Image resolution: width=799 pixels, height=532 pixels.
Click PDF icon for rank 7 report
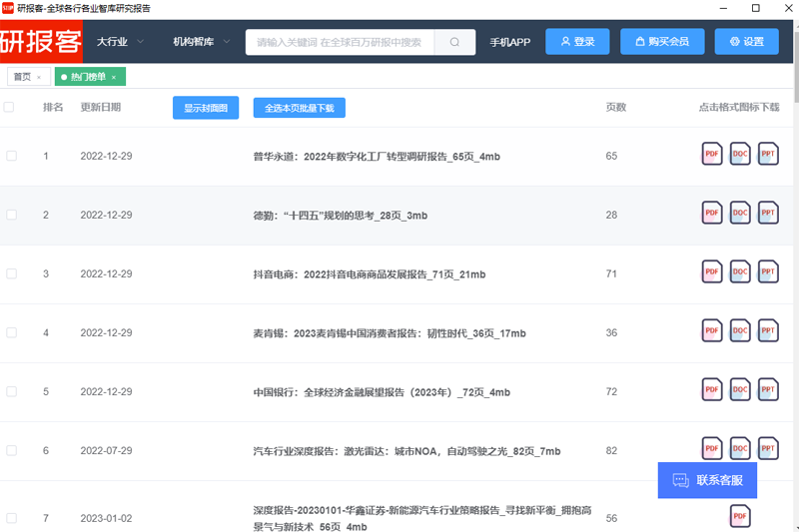click(x=740, y=516)
